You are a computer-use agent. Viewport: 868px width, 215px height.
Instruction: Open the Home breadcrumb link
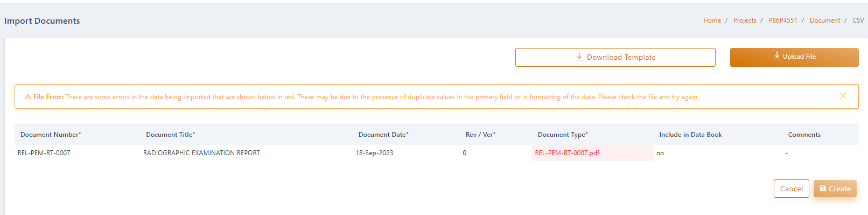click(712, 20)
